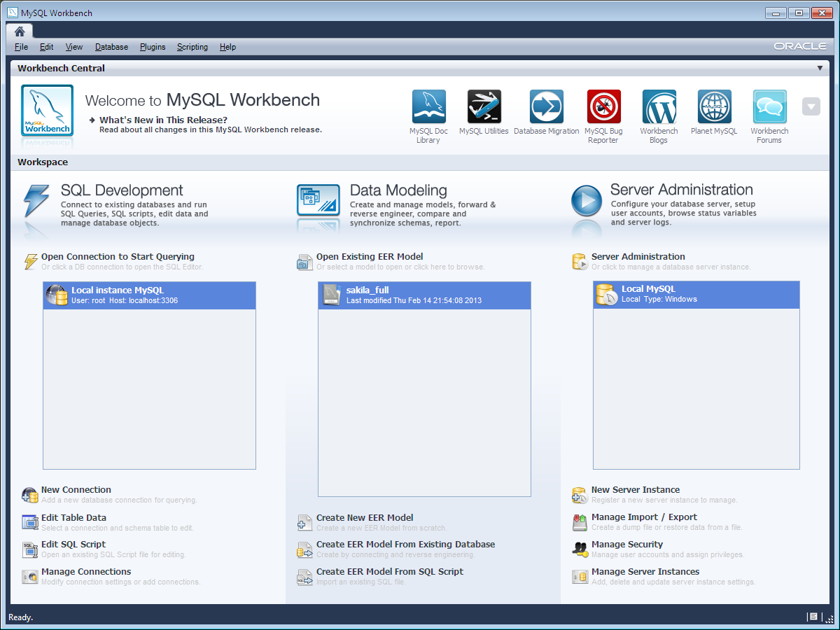Screen dimensions: 840x630
Task: Click the New Connection link
Action: [x=76, y=490]
